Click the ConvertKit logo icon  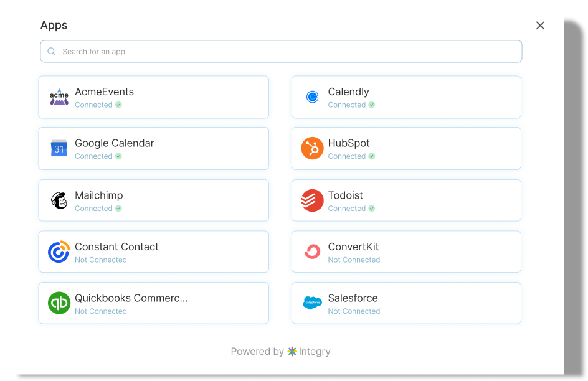313,252
